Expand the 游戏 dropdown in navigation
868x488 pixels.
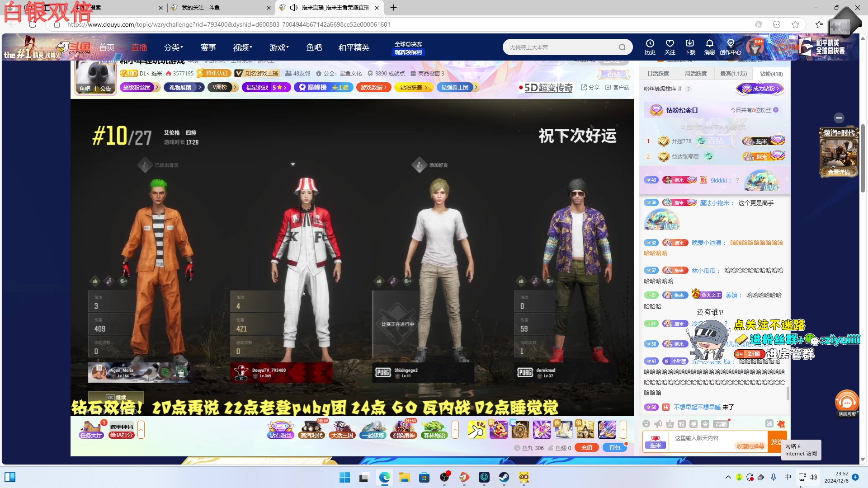click(x=279, y=47)
